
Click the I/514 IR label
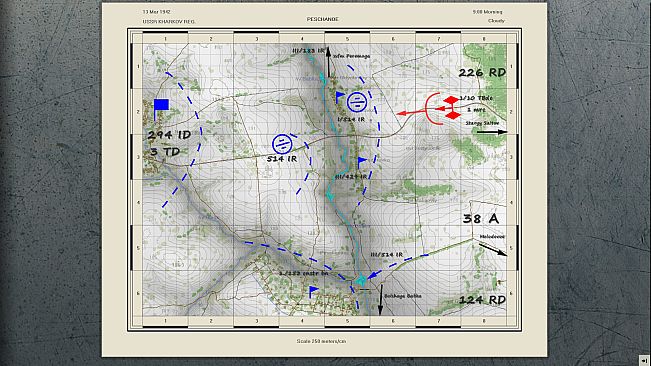click(x=351, y=119)
